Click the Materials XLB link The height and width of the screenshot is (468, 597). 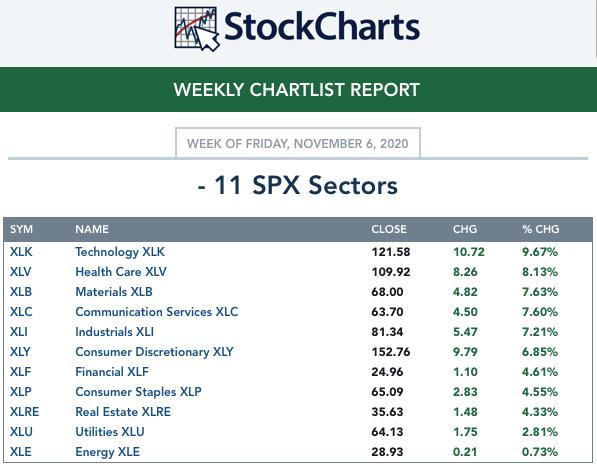(x=114, y=292)
